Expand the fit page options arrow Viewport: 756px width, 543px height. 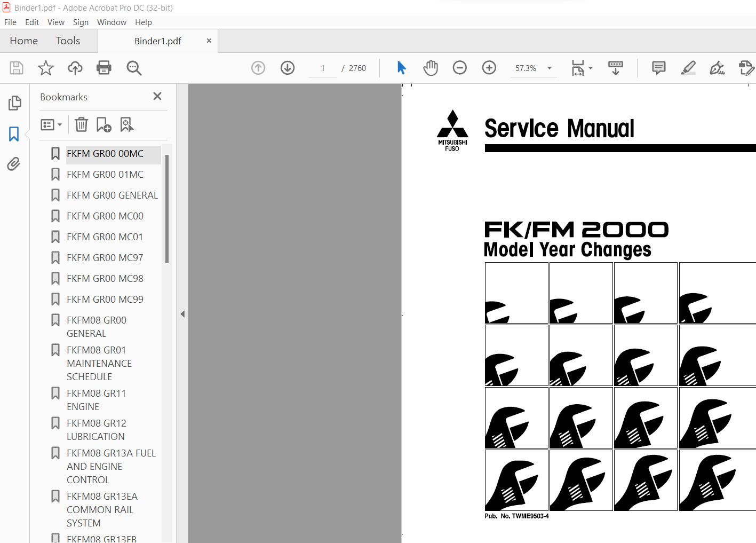pyautogui.click(x=591, y=68)
